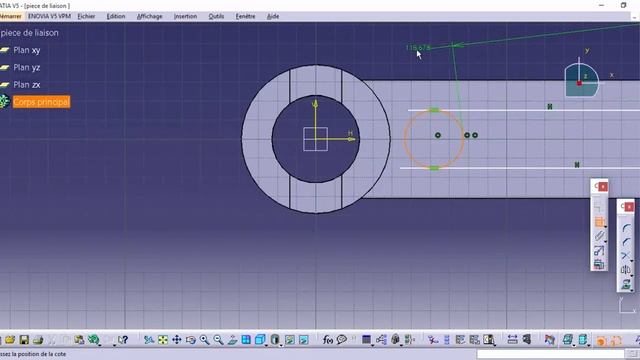This screenshot has height=360, width=640.
Task: Click the Apply Material icon
Action: point(550,340)
